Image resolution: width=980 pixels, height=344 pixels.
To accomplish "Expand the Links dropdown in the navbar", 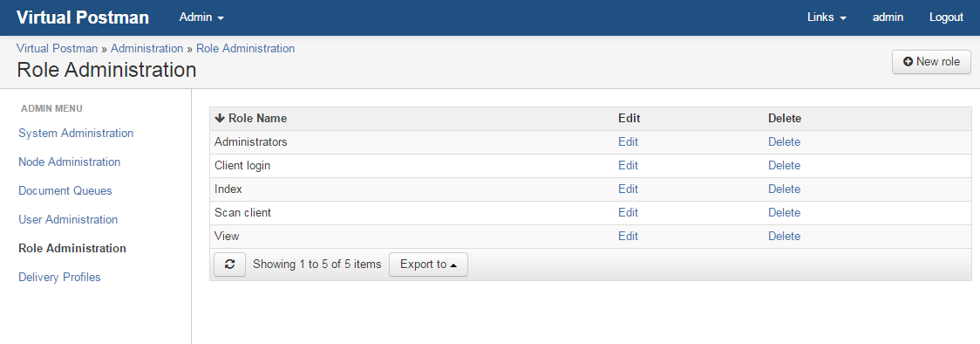I will click(827, 17).
